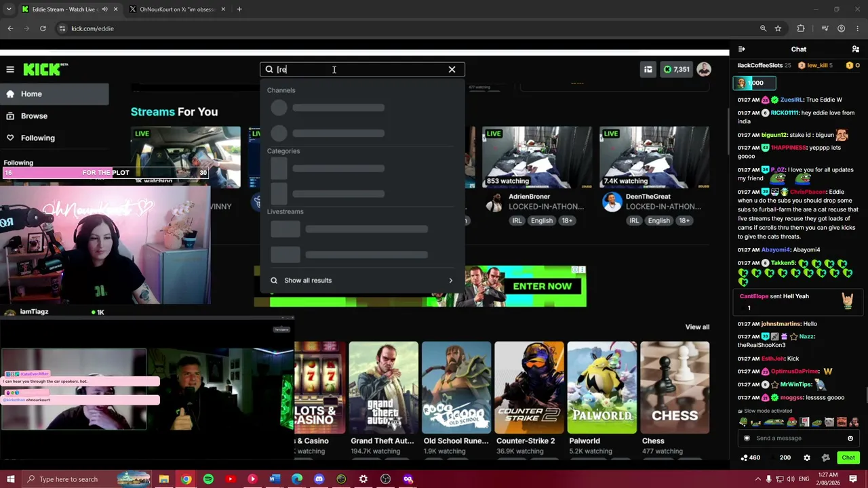Open the Counter-Strike 2 category card

point(529,388)
